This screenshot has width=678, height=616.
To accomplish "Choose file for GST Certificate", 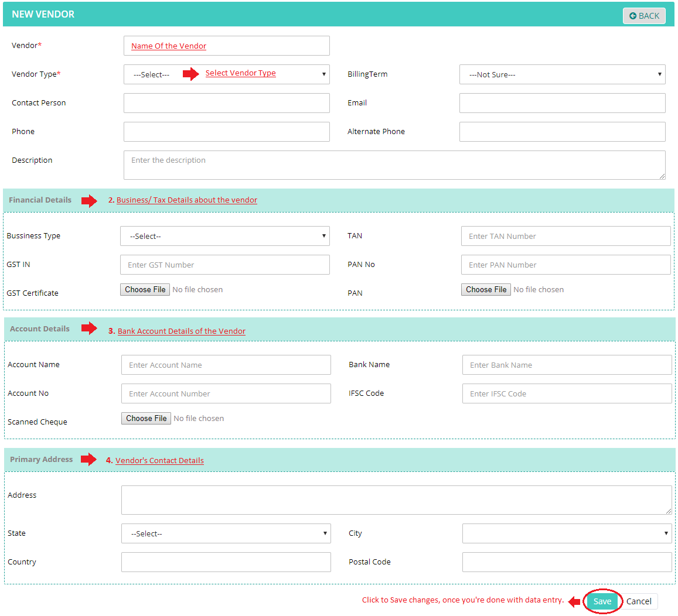I will coord(145,290).
